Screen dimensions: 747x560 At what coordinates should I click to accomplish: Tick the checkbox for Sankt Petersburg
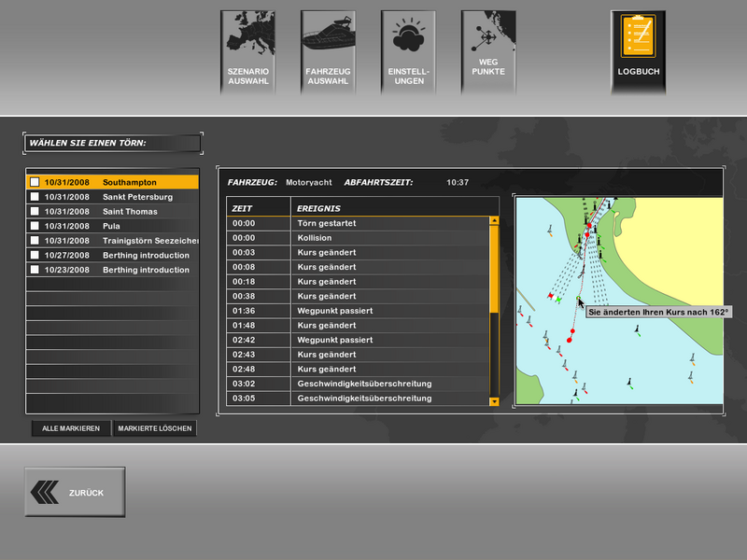35,198
